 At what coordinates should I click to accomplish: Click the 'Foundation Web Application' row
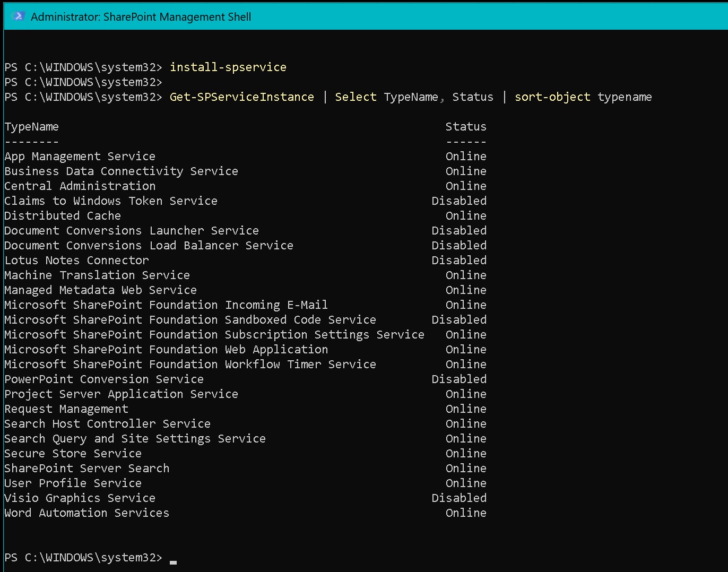[x=246, y=350]
